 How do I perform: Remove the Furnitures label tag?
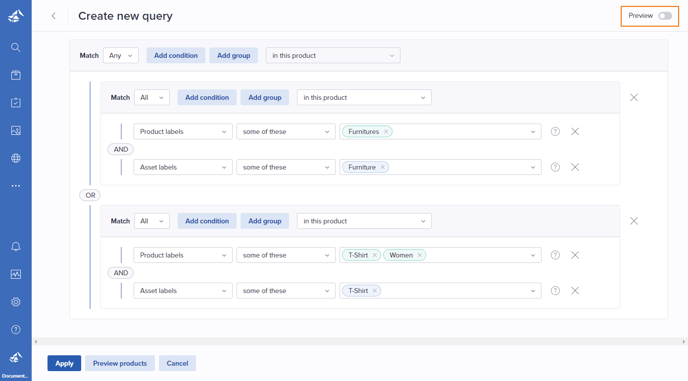click(386, 131)
